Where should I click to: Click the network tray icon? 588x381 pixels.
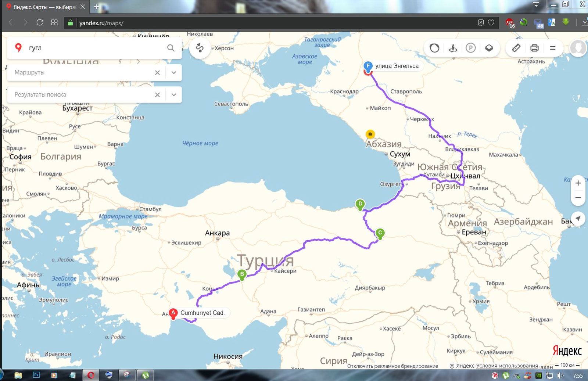549,375
